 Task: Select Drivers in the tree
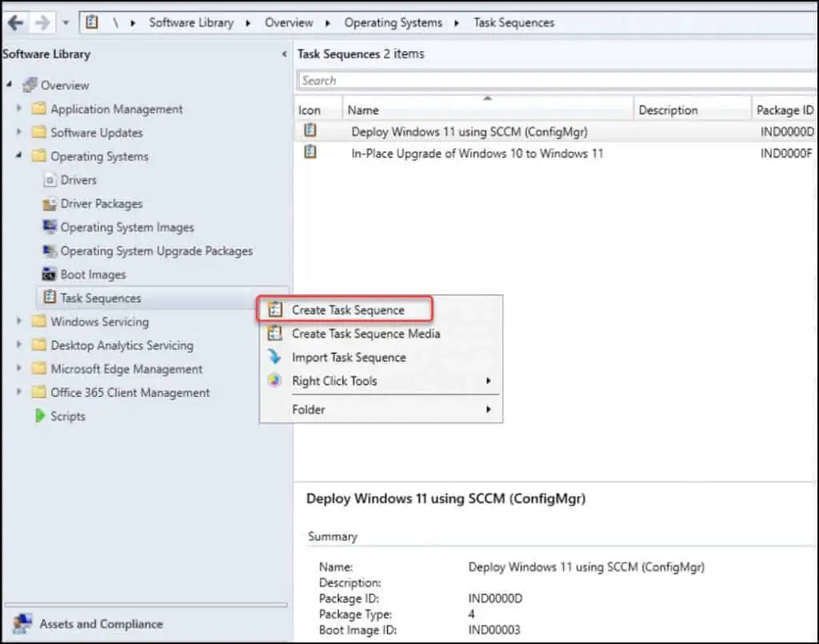(x=78, y=180)
